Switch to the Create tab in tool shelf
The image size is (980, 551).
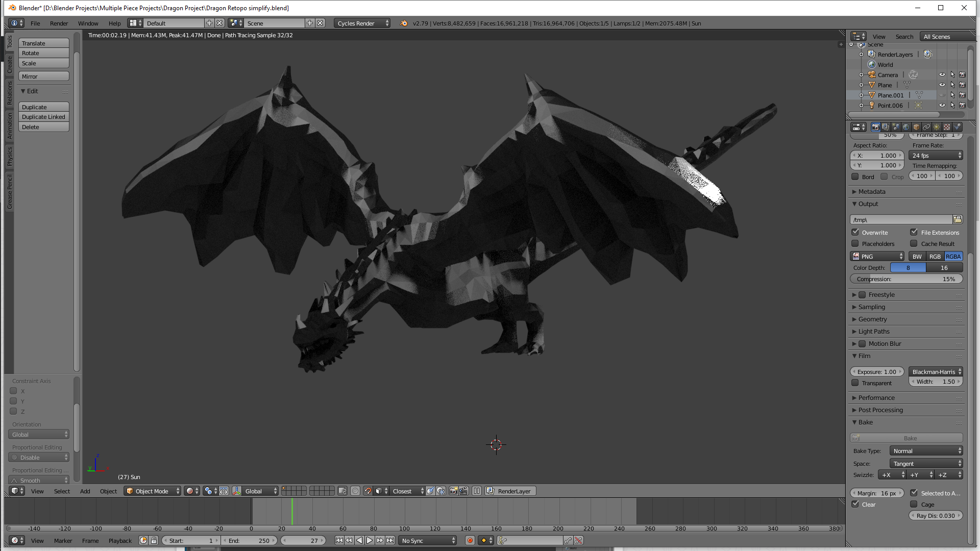pos(9,64)
